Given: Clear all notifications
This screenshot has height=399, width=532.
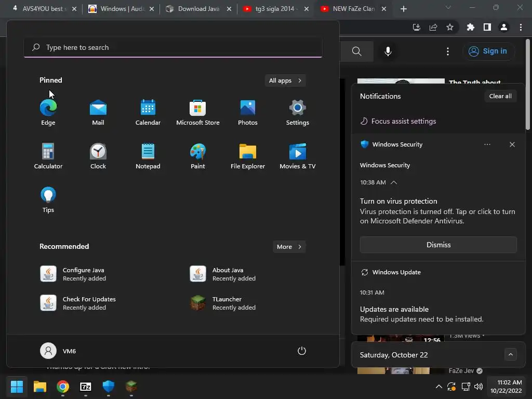Looking at the screenshot, I should 500,96.
